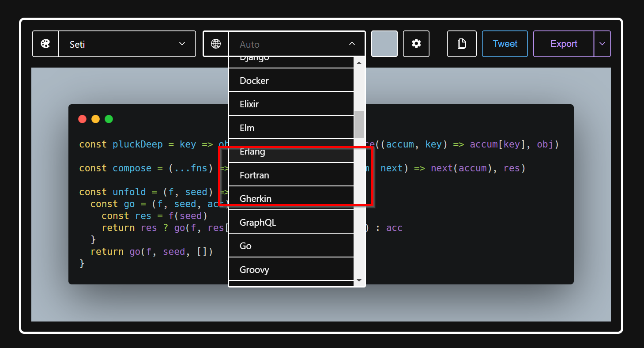Click the list scroll down arrow

tap(359, 280)
